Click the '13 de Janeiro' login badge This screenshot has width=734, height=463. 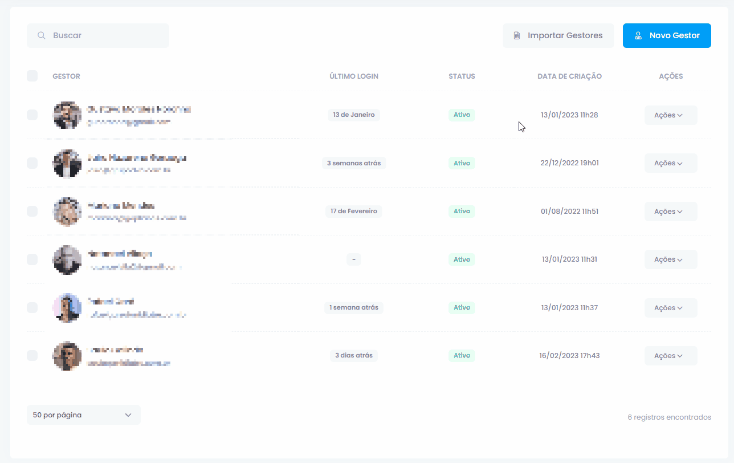[x=354, y=115]
